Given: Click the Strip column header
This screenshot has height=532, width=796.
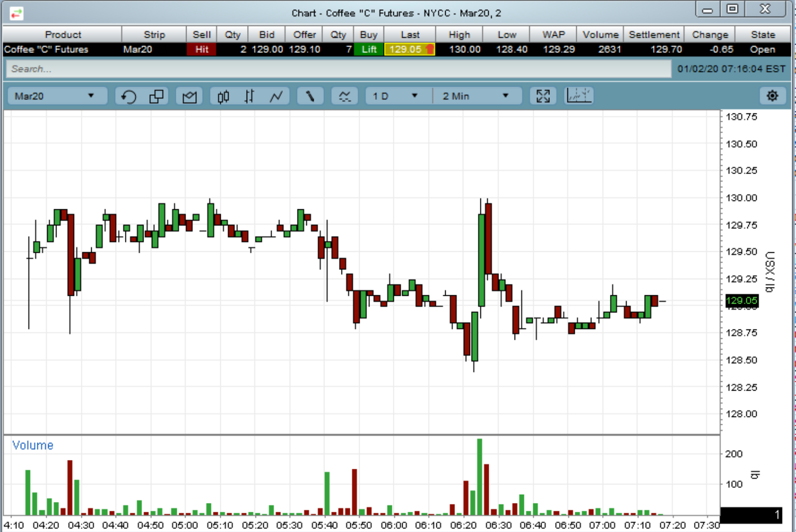Looking at the screenshot, I should point(154,35).
